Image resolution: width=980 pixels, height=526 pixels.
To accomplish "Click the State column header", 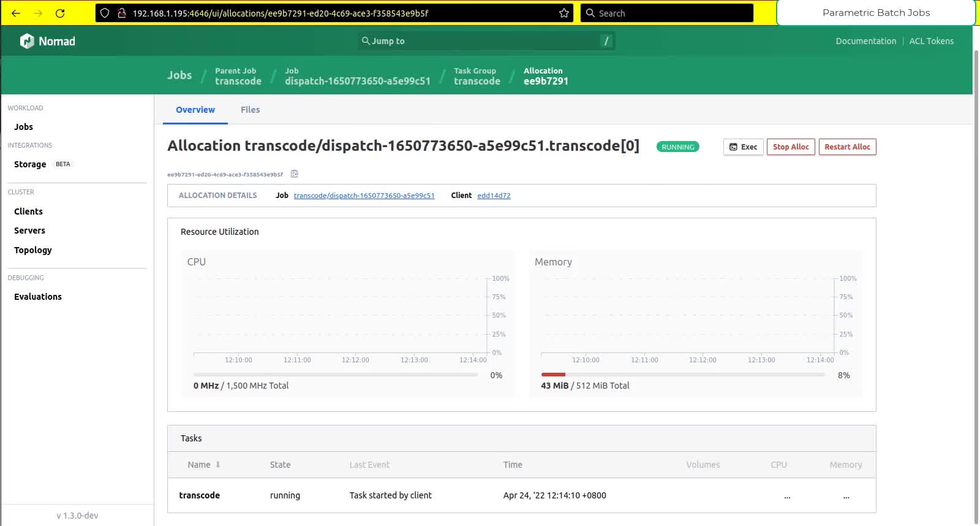I will point(281,465).
